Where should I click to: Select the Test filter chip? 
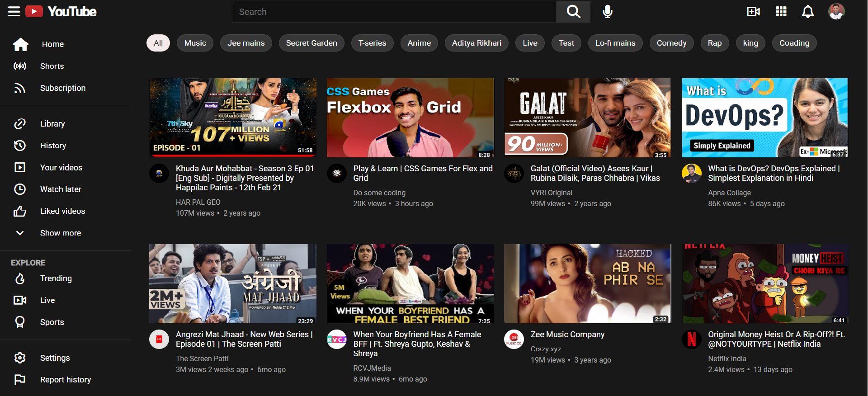[566, 43]
